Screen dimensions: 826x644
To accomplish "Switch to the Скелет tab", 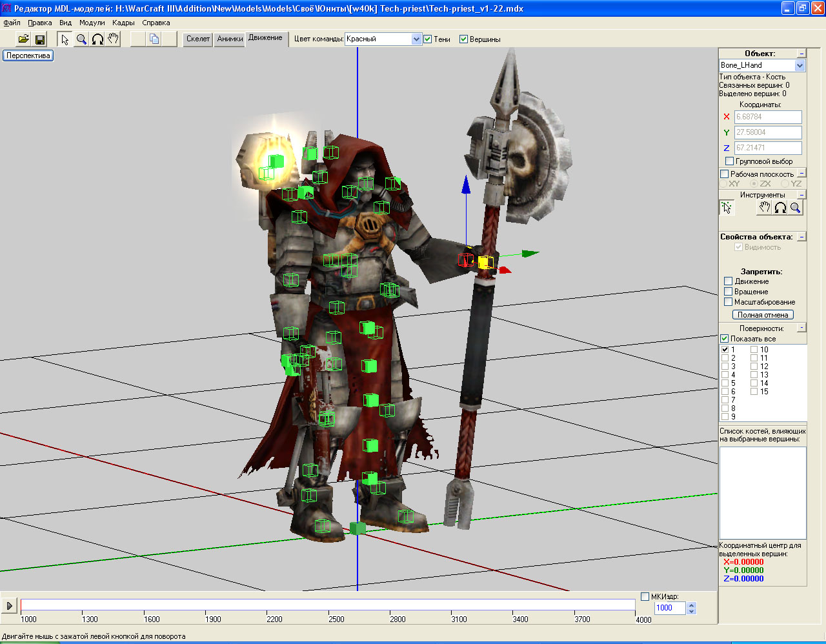I will coord(198,39).
